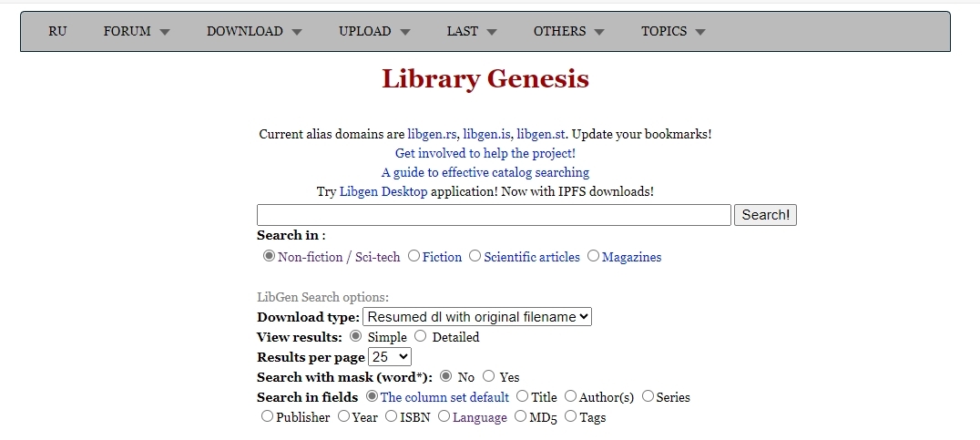Click into the main search text box
Screen dimensions: 980x440
494,215
